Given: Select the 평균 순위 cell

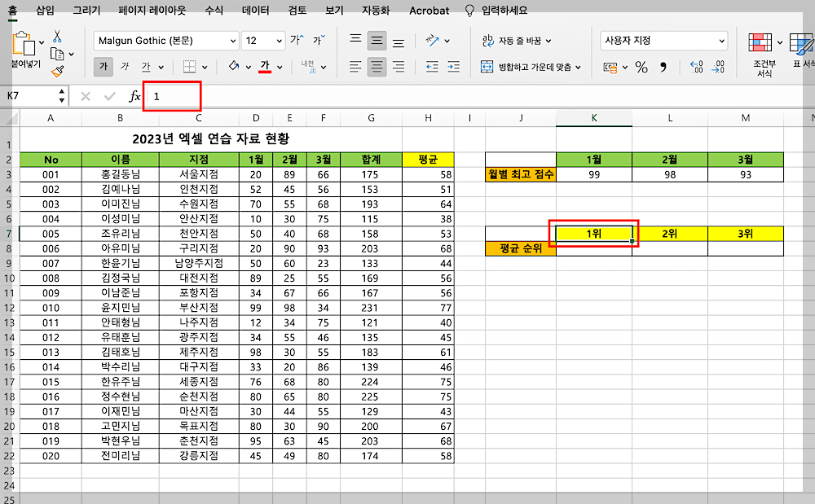Looking at the screenshot, I should point(521,248).
